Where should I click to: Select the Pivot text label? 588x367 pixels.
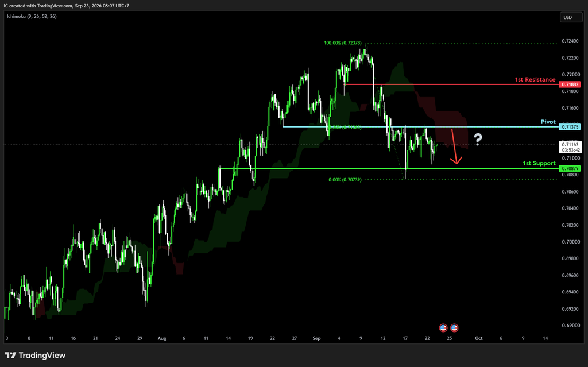pyautogui.click(x=548, y=122)
